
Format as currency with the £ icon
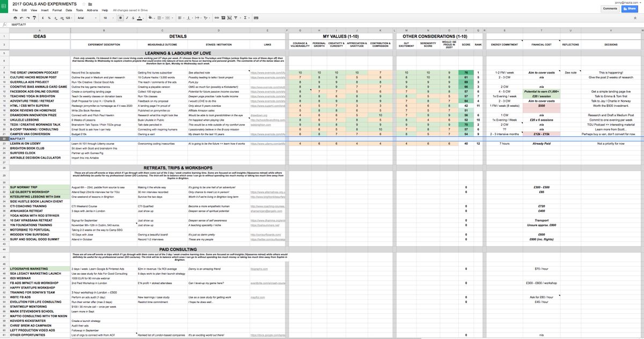43,18
